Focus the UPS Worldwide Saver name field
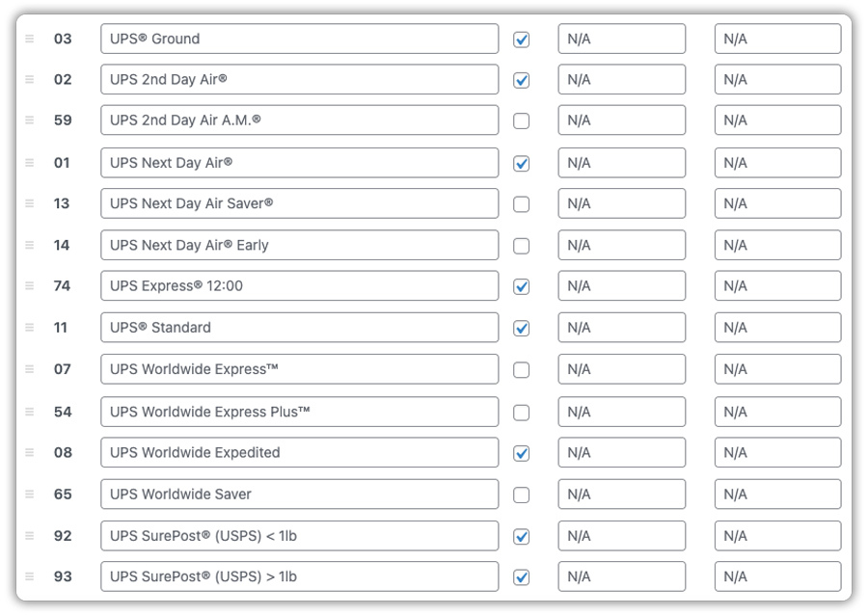 [300, 494]
